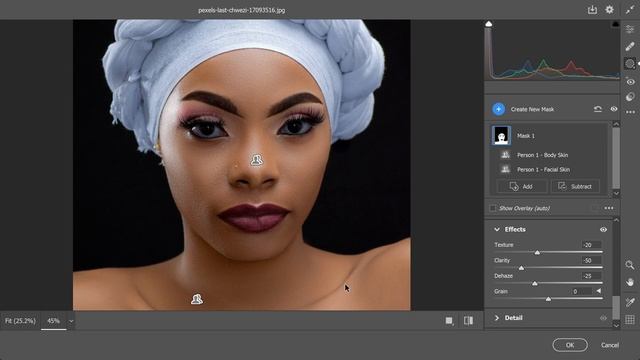640x360 pixels.
Task: Click the single view mode icon
Action: click(x=449, y=321)
